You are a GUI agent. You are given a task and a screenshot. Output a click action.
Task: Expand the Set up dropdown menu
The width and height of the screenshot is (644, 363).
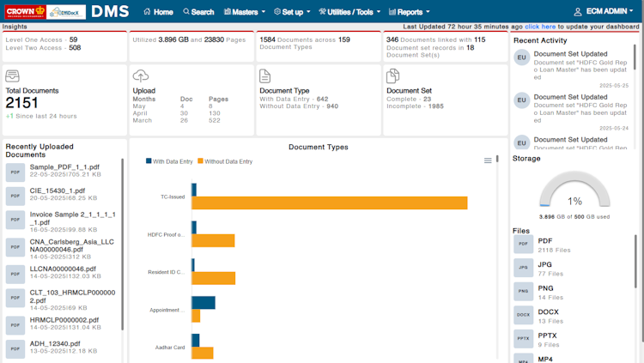292,12
